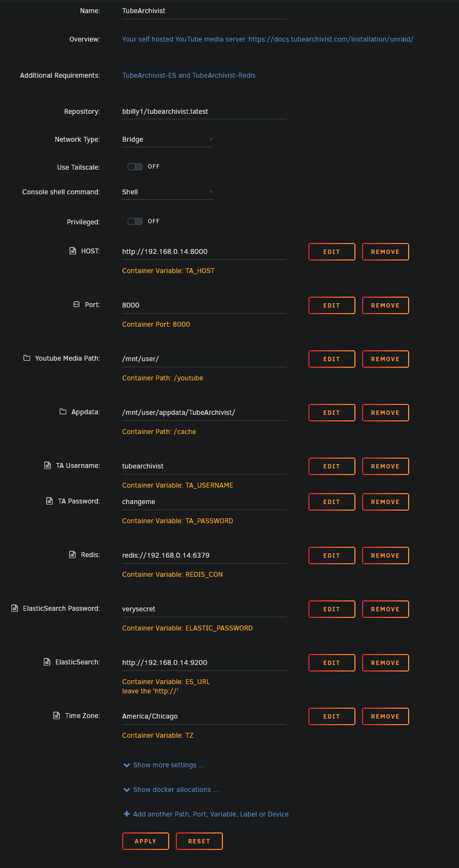This screenshot has height=868, width=459.
Task: Click the folder icon beside Appdata path
Action: point(62,411)
